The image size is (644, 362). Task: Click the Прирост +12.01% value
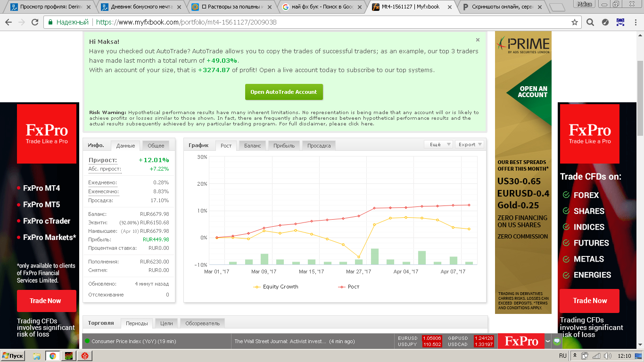[x=154, y=160]
